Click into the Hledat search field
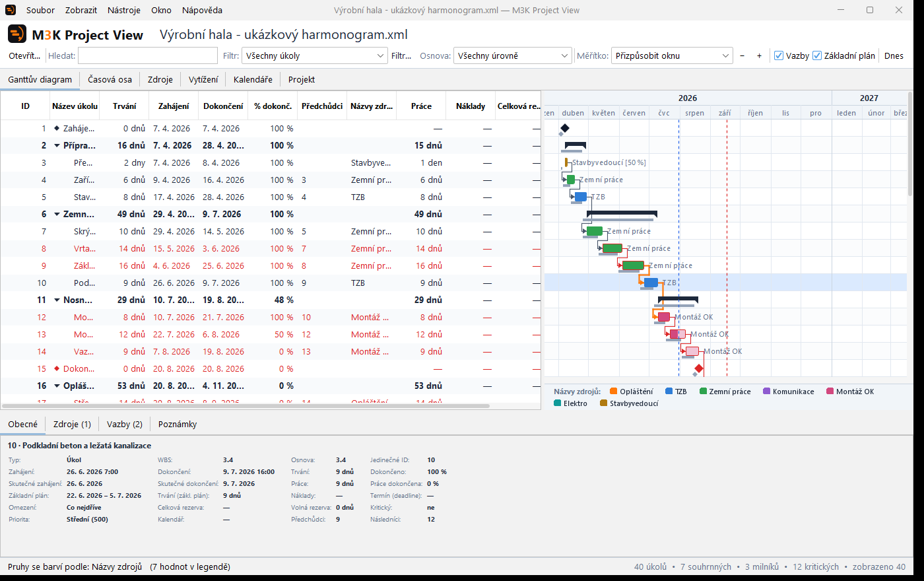 [x=148, y=55]
